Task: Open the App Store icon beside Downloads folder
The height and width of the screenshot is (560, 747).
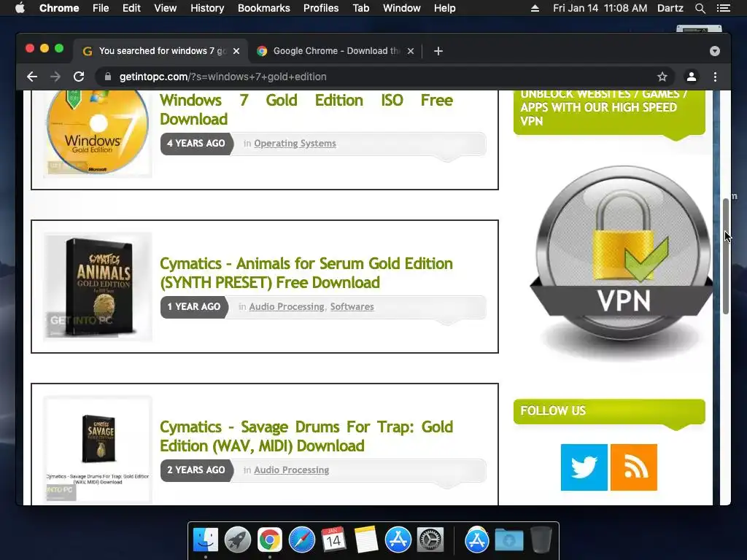Action: tap(477, 540)
